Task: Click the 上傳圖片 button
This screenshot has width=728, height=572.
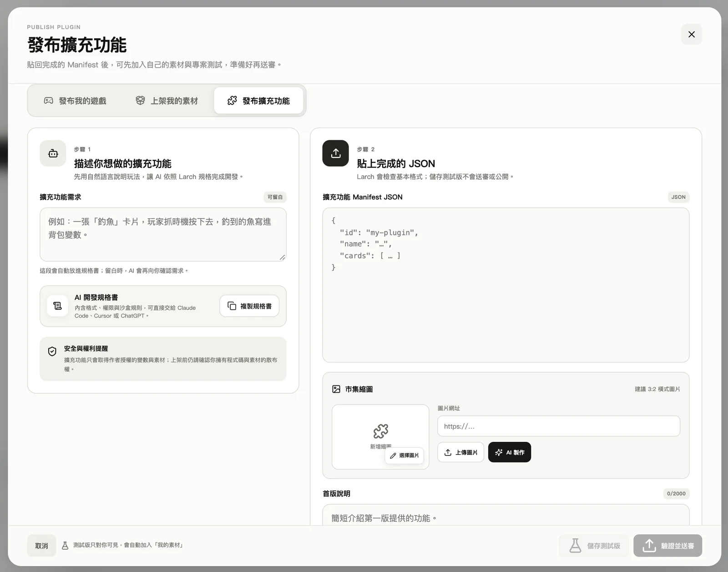Action: pos(460,452)
